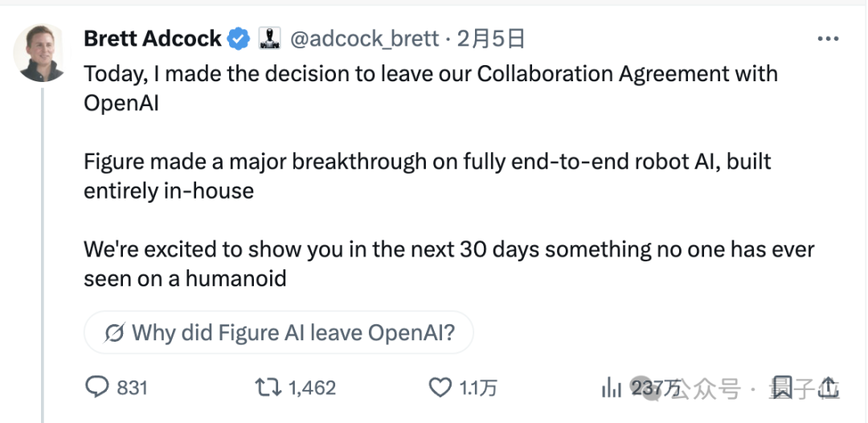Click the share upload icon
The width and height of the screenshot is (868, 423).
click(x=829, y=388)
